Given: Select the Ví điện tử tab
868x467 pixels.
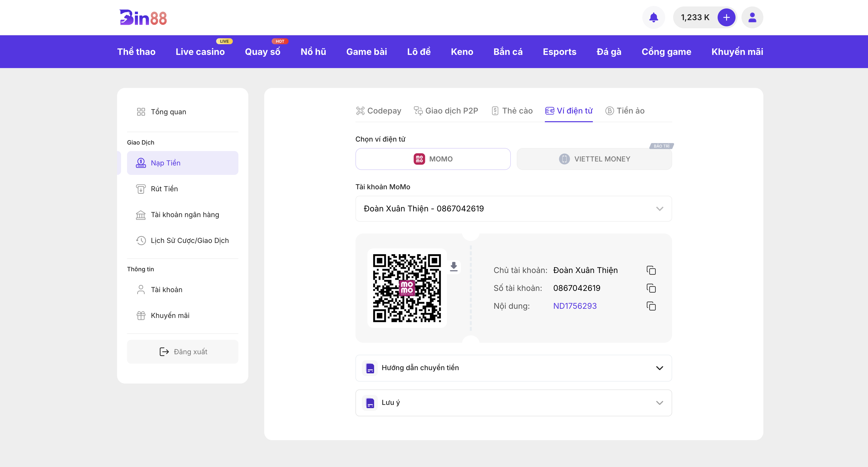Looking at the screenshot, I should 568,111.
